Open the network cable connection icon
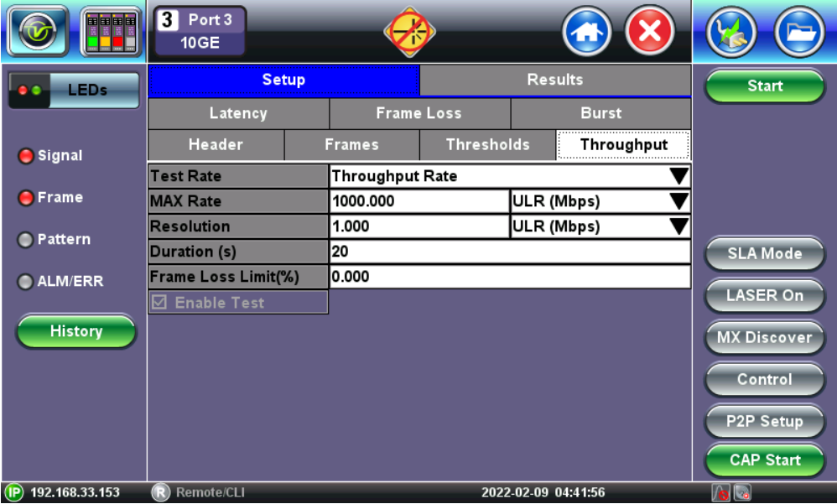Viewport: 837px width, 504px height. (731, 33)
